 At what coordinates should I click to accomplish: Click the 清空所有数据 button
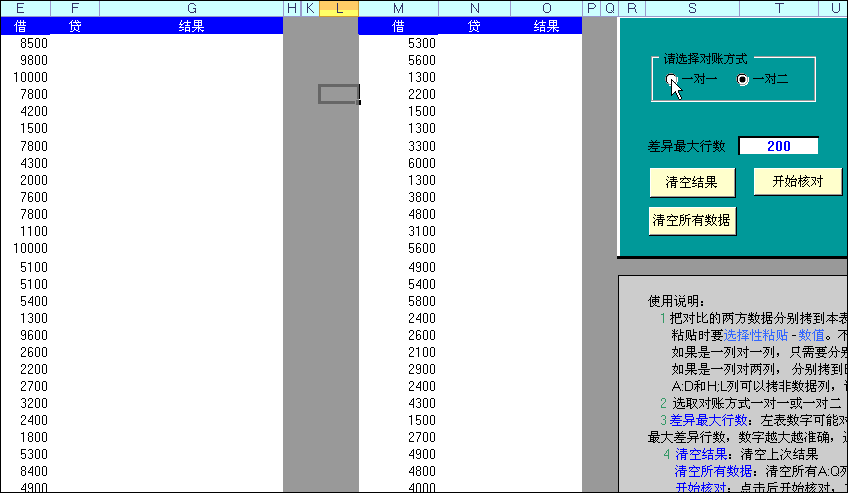pyautogui.click(x=692, y=220)
